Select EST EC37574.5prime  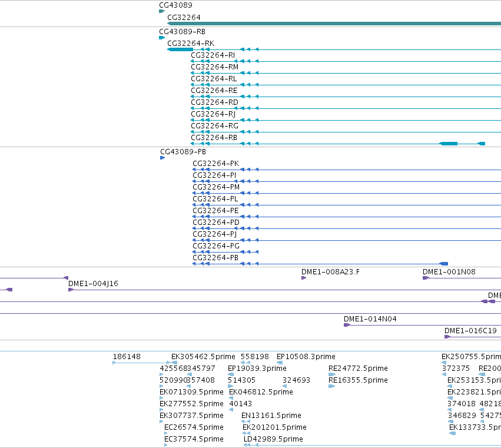pyautogui.click(x=194, y=439)
